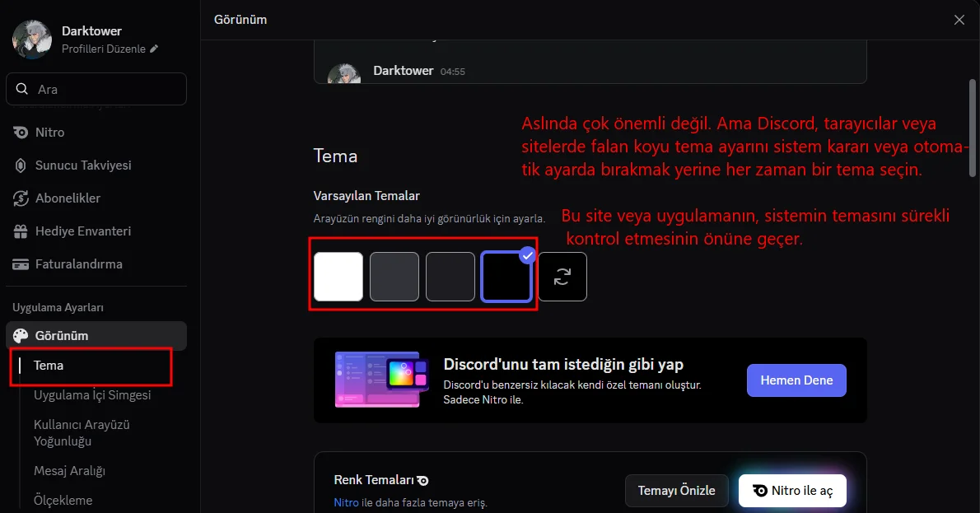Viewport: 980px width, 513px height.
Task: Open Hediye Envanteri settings
Action: point(96,231)
